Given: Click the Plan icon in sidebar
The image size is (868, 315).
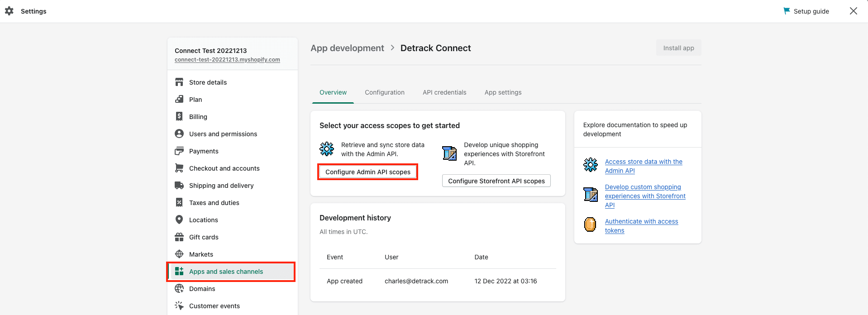Looking at the screenshot, I should tap(179, 99).
